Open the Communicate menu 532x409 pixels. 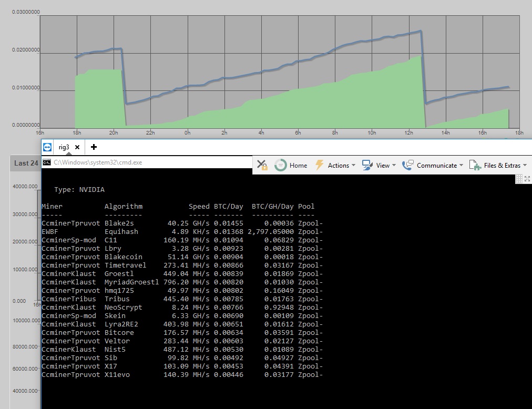coord(437,165)
